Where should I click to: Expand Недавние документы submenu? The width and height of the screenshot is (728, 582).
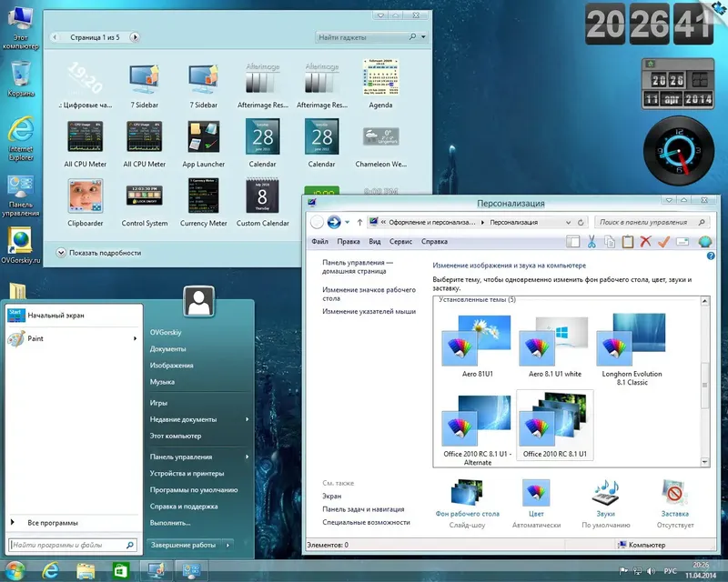click(x=247, y=419)
